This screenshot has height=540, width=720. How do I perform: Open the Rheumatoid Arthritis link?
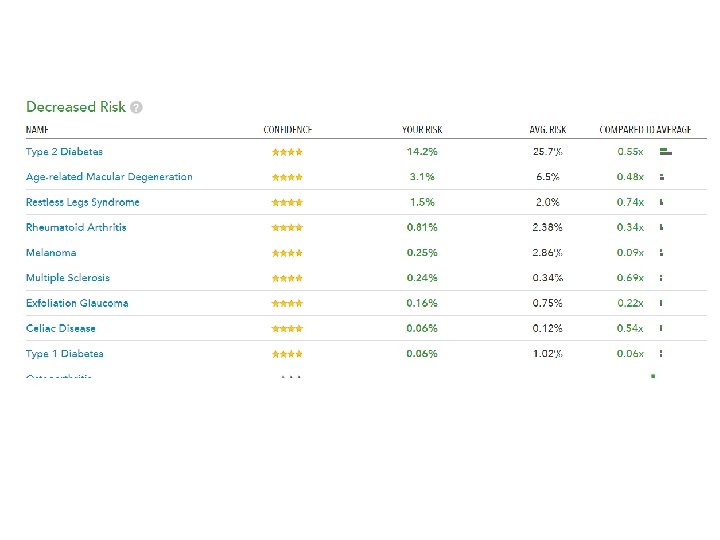click(x=76, y=227)
